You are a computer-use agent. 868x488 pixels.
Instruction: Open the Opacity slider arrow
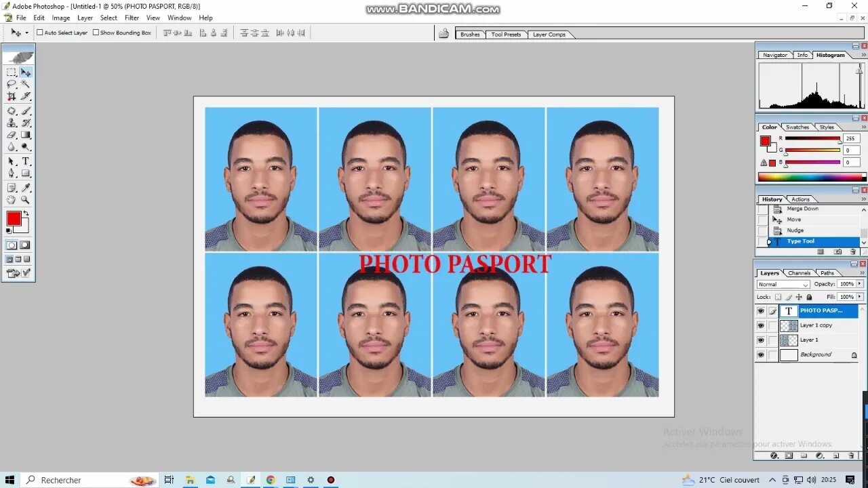pos(861,284)
